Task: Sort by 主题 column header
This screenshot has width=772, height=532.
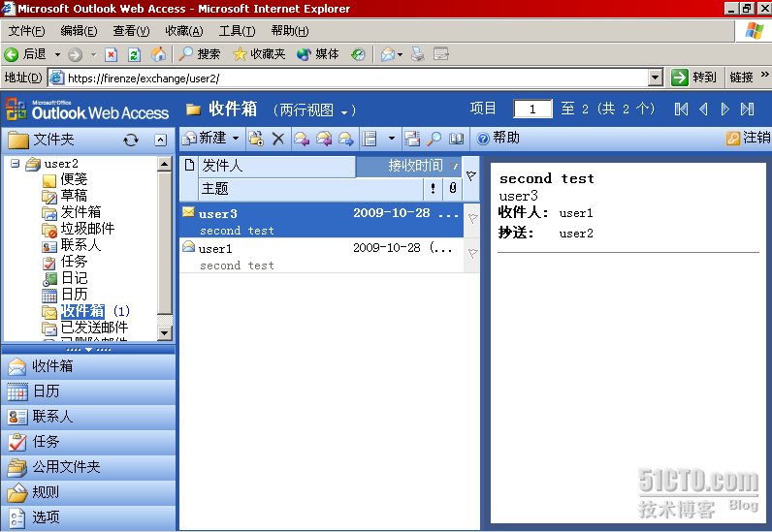Action: [311, 189]
